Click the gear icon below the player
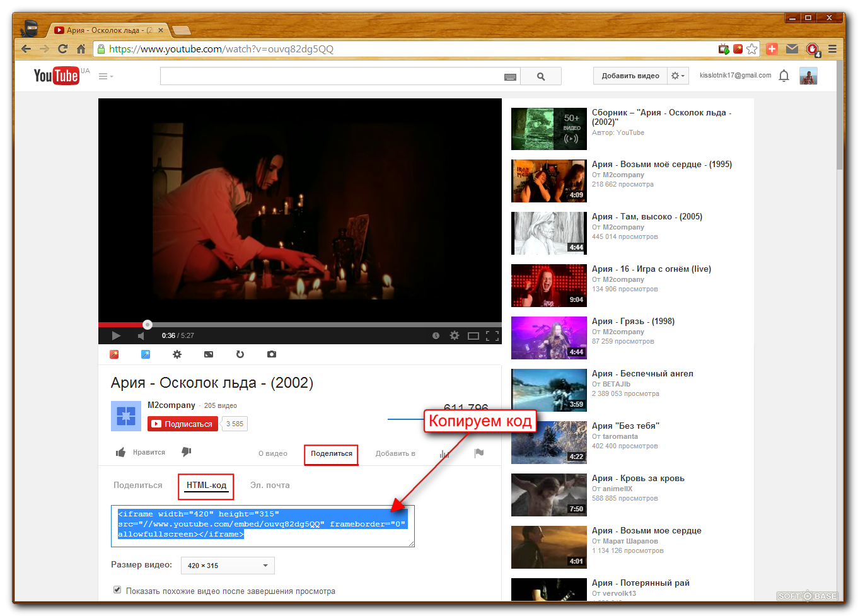The width and height of the screenshot is (858, 616). [177, 354]
